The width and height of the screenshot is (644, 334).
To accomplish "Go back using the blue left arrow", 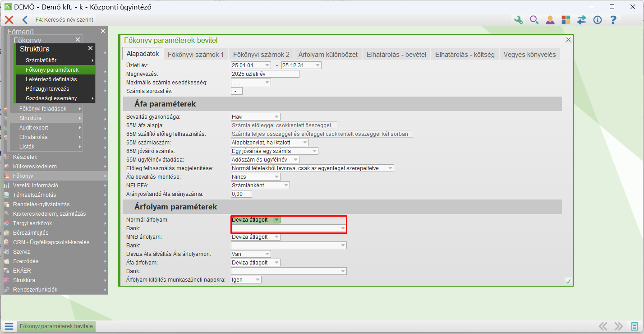I will [25, 19].
